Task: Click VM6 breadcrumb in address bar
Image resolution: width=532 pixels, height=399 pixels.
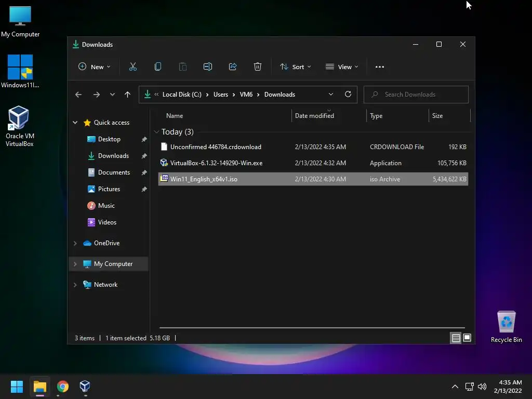Action: coord(246,95)
